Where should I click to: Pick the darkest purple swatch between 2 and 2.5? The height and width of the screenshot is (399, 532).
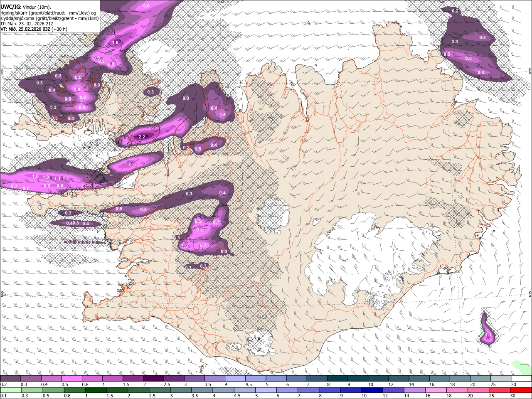click(153, 378)
